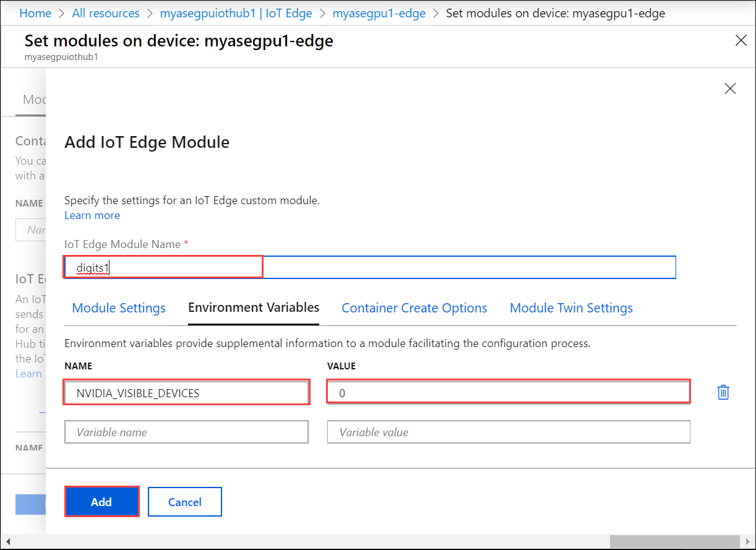Navigate to myasegpu1-edge device page
This screenshot has width=756, height=550.
tap(379, 12)
